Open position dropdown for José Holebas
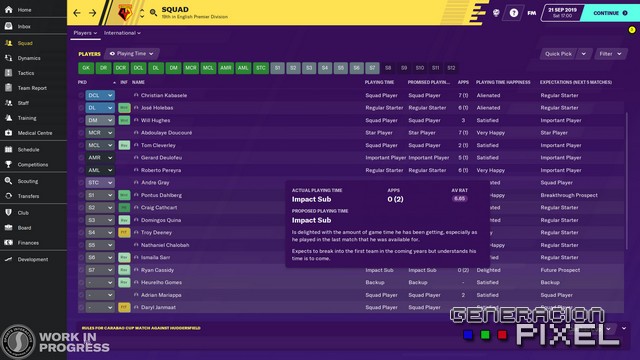This screenshot has height=360, width=640. [100, 108]
